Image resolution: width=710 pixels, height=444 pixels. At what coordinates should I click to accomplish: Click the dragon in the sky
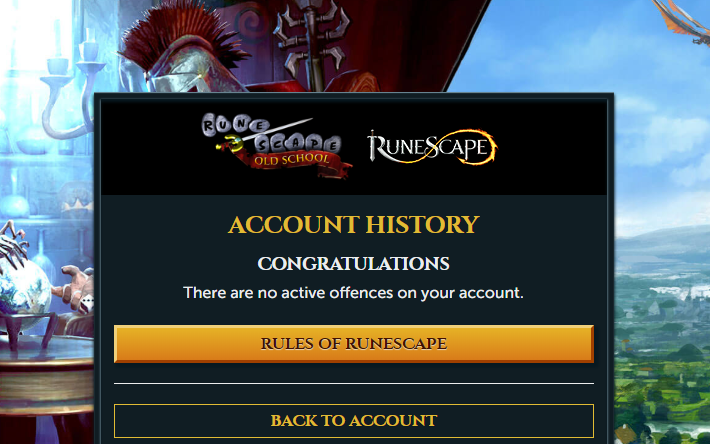(681, 20)
